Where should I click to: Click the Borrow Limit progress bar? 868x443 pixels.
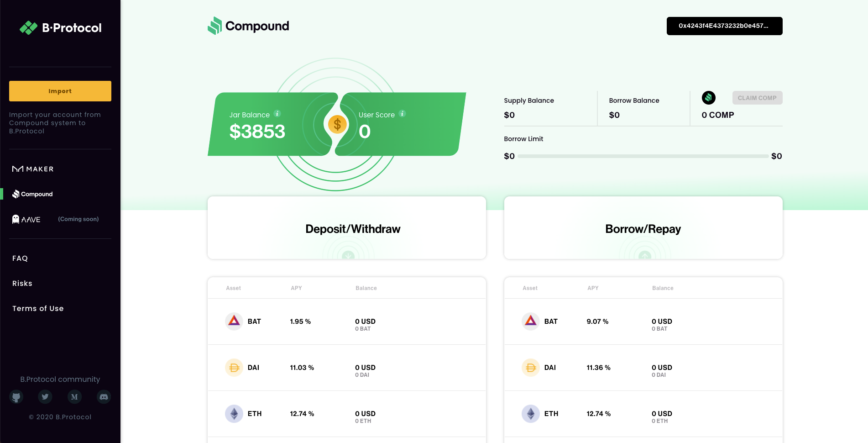643,156
